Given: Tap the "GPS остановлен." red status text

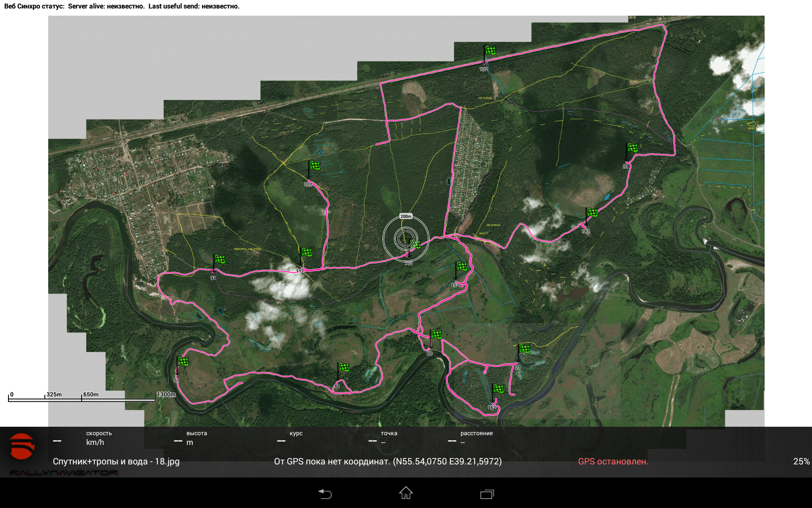Looking at the screenshot, I should pos(613,461).
